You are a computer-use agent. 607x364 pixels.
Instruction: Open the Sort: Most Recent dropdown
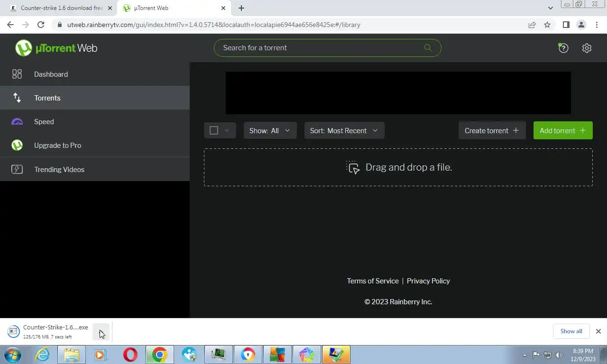point(344,130)
